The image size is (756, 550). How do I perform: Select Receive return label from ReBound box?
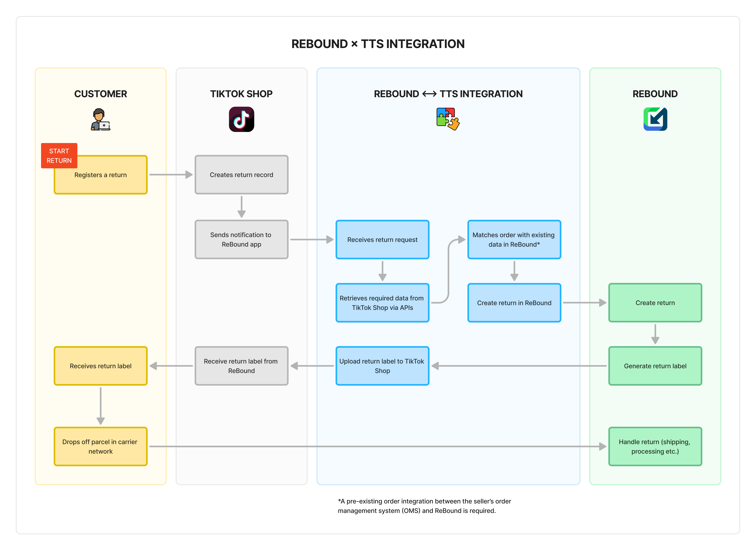click(x=241, y=366)
